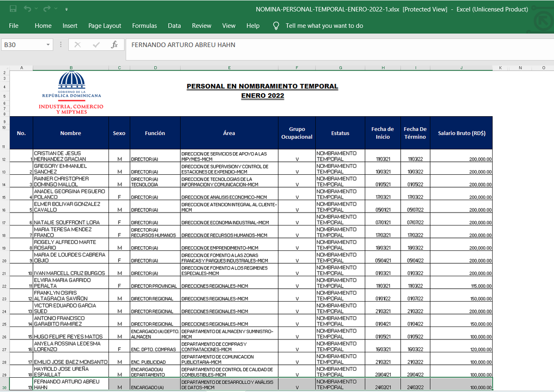Click the Redo arrow icon
554x392 pixels.
click(47, 9)
